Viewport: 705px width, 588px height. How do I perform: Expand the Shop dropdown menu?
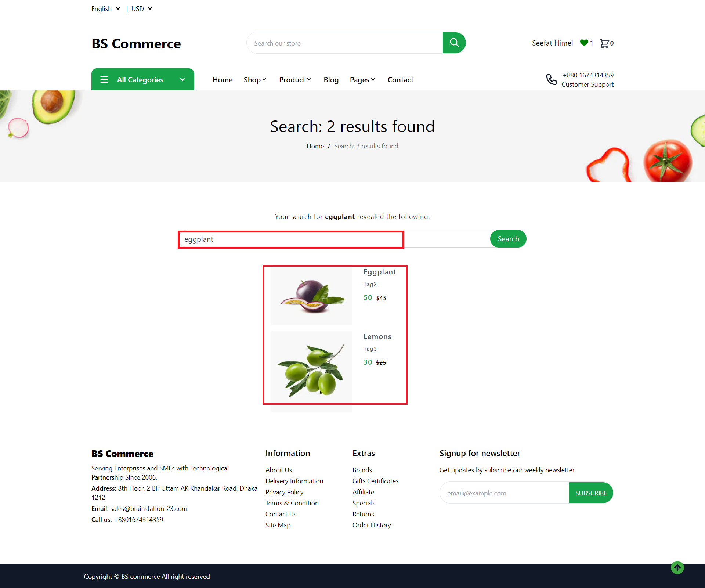pos(255,80)
